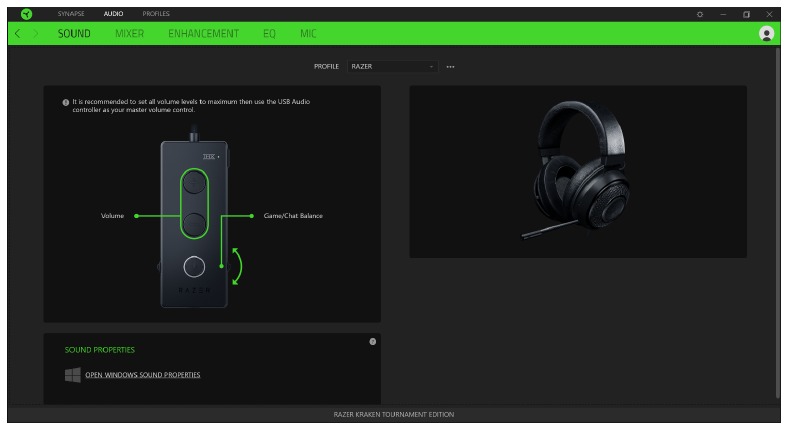Switch to the EQ tab
The width and height of the screenshot is (787, 431).
[x=270, y=34]
